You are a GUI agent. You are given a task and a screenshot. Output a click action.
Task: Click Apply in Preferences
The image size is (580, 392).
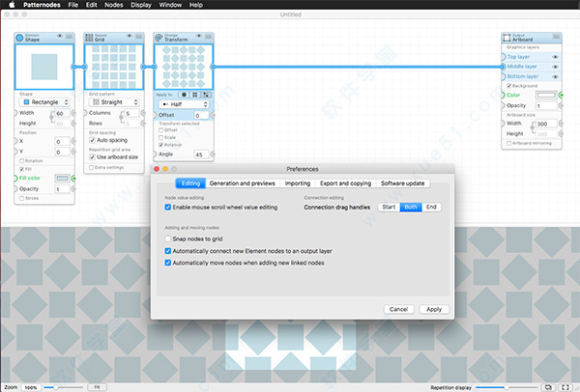coord(434,310)
